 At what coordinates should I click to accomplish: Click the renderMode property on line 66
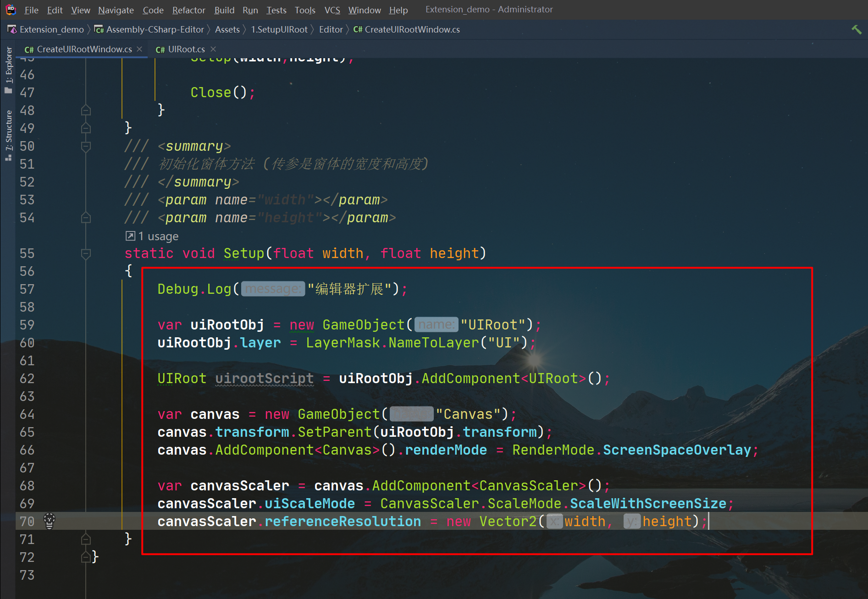[446, 450]
